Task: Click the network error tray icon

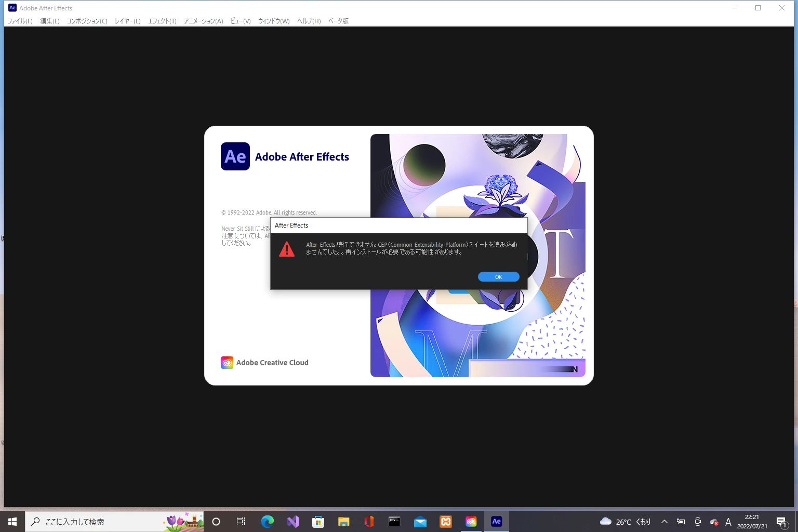Action: click(x=714, y=522)
